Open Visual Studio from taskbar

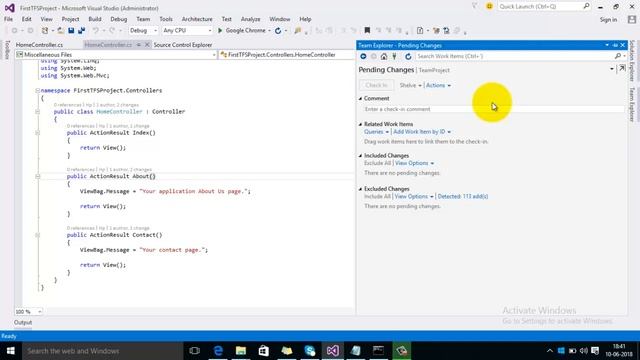pos(333,351)
